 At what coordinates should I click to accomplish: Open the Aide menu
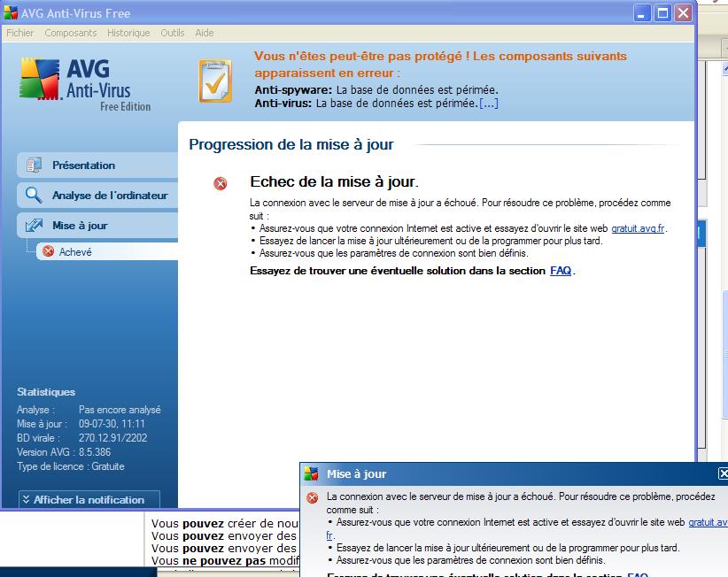[205, 33]
